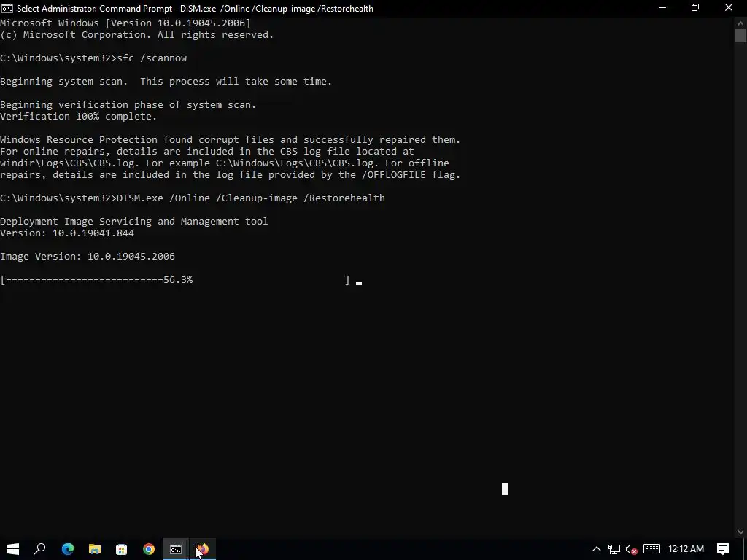Screen dimensions: 747x560
Task: Open the 12:12 AM clock flyout
Action: point(686,549)
